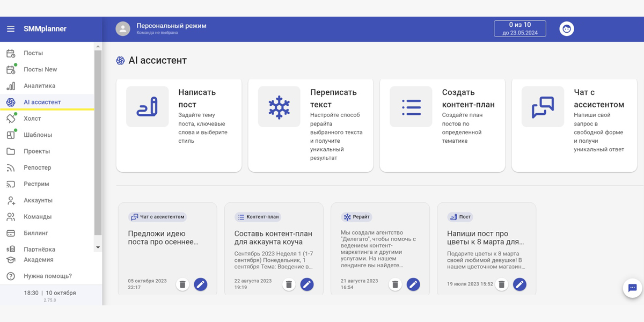
Task: Click the sidebar scrollbar up arrow
Action: tap(98, 47)
